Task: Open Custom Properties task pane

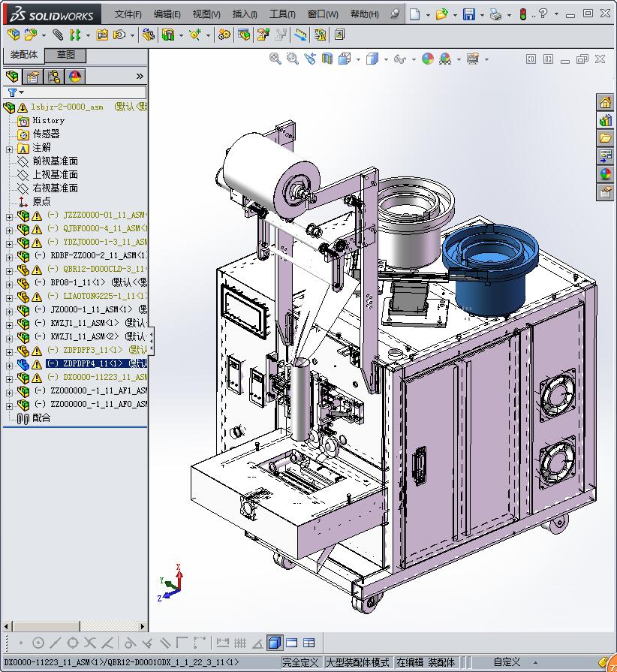Action: (605, 192)
